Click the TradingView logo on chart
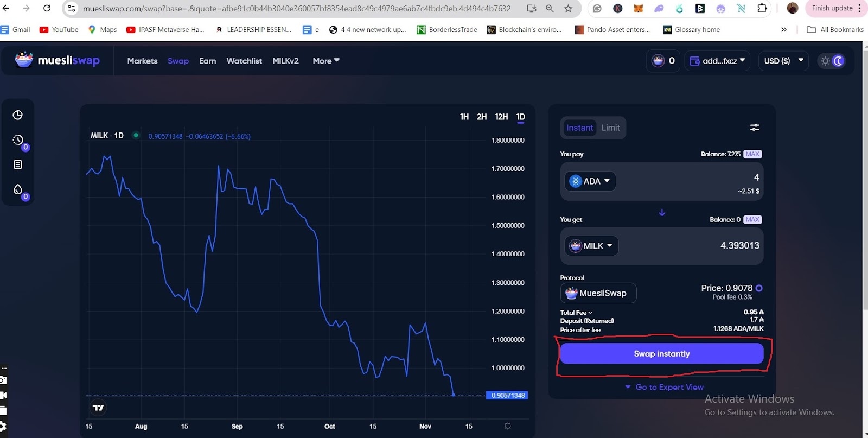Image resolution: width=868 pixels, height=438 pixels. (x=98, y=408)
